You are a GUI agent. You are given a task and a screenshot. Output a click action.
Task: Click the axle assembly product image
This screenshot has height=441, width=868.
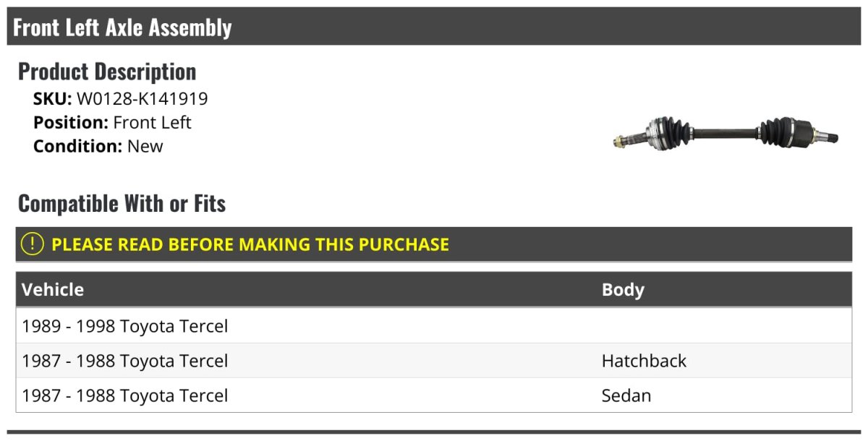click(x=726, y=134)
